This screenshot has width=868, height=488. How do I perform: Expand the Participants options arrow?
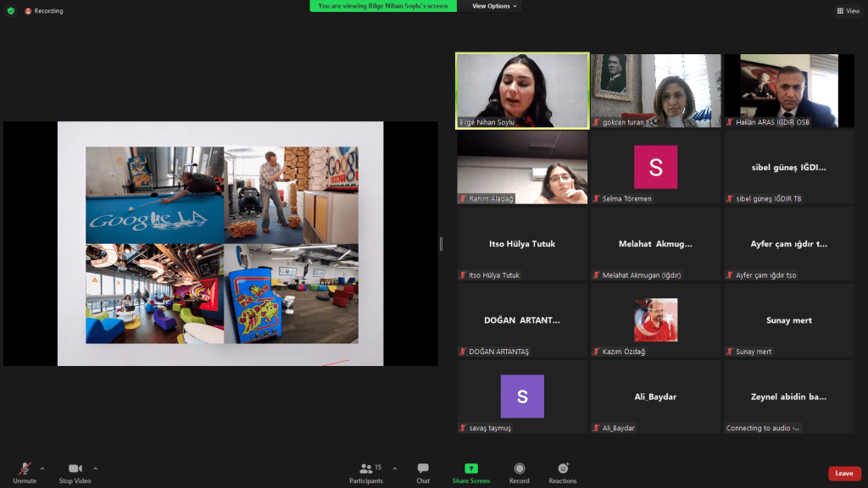click(394, 468)
